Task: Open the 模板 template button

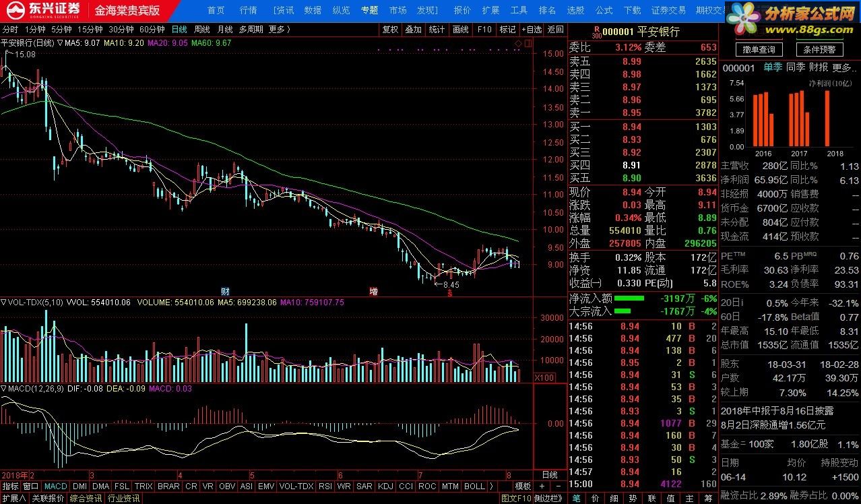Action: pos(523,486)
